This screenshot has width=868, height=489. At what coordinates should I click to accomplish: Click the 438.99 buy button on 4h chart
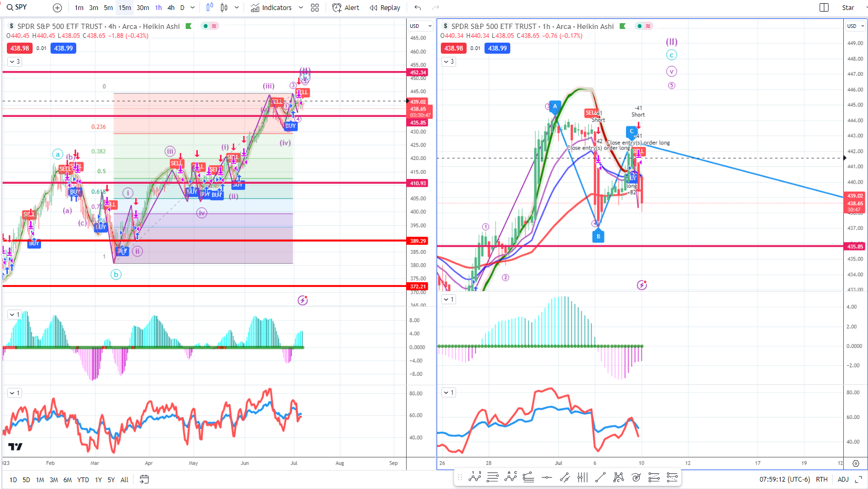click(64, 48)
